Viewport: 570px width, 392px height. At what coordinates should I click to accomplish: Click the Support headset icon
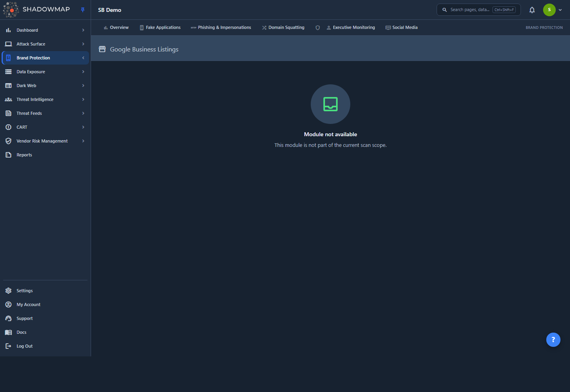tap(8, 318)
